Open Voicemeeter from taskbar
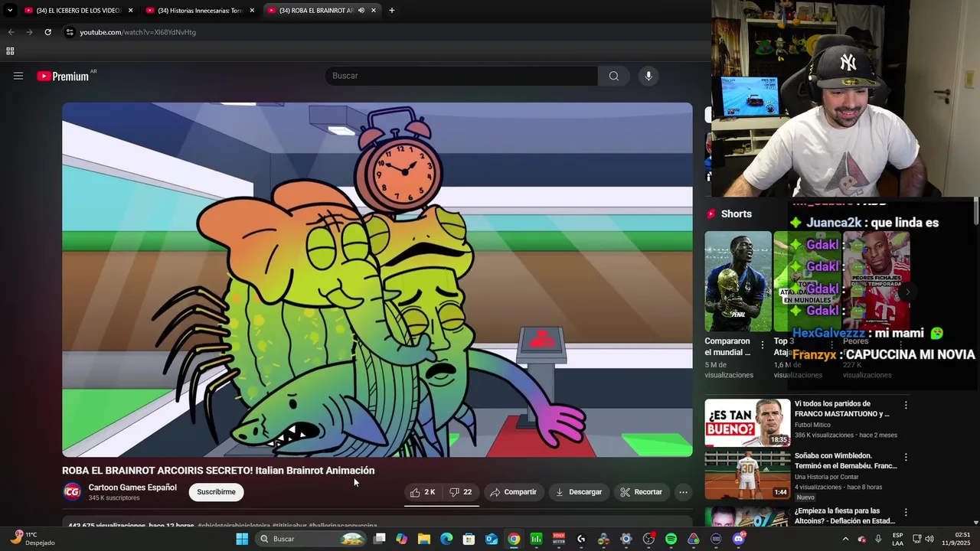980x551 pixels. pyautogui.click(x=559, y=539)
